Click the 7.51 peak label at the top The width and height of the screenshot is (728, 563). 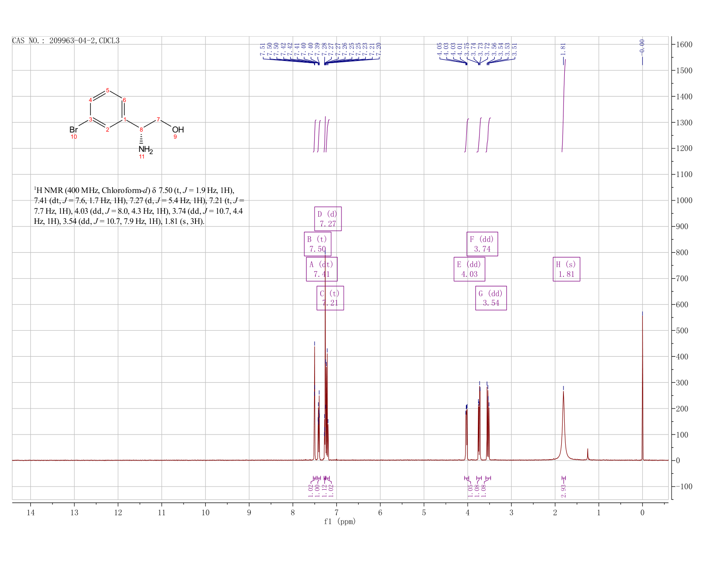263,50
